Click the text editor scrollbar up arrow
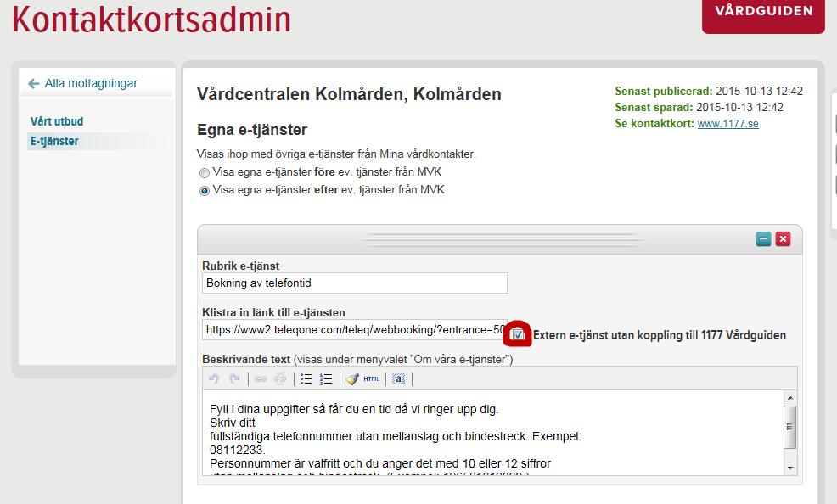The width and height of the screenshot is (837, 504). (x=790, y=398)
